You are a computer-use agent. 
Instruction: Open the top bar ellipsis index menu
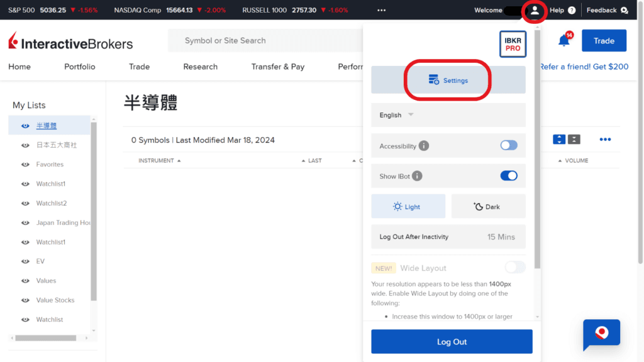(x=380, y=10)
